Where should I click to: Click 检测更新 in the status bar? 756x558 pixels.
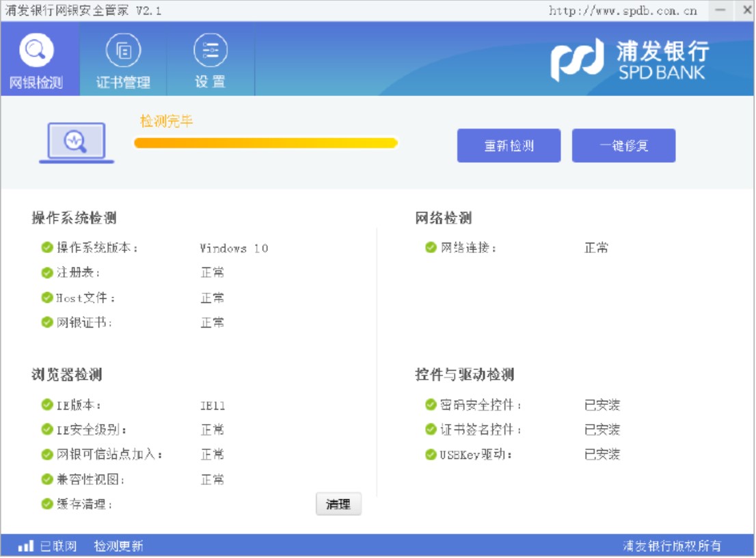119,546
